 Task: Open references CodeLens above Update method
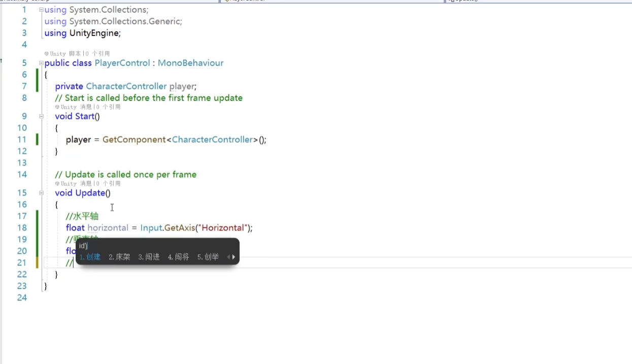click(108, 183)
